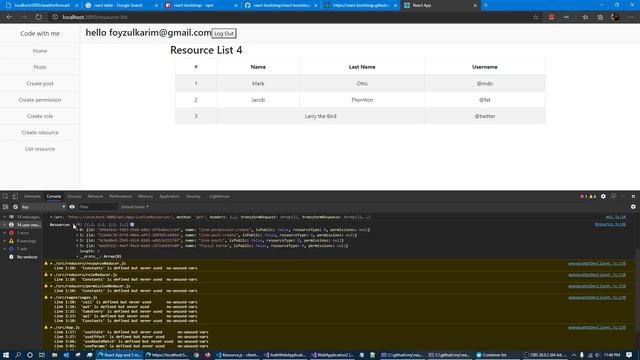The width and height of the screenshot is (640, 360).
Task: Collapse the logged Resources array
Action: click(74, 224)
